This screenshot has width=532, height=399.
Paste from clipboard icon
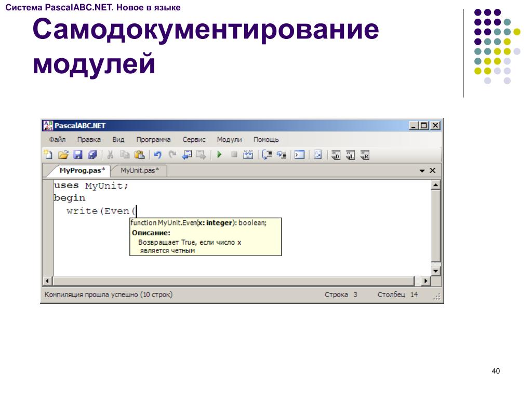[x=139, y=155]
